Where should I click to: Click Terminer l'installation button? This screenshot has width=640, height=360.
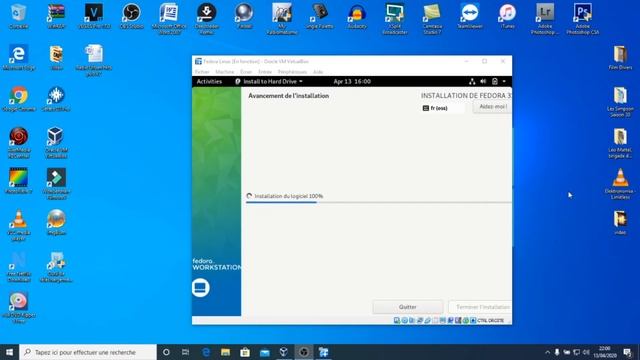[x=480, y=307]
